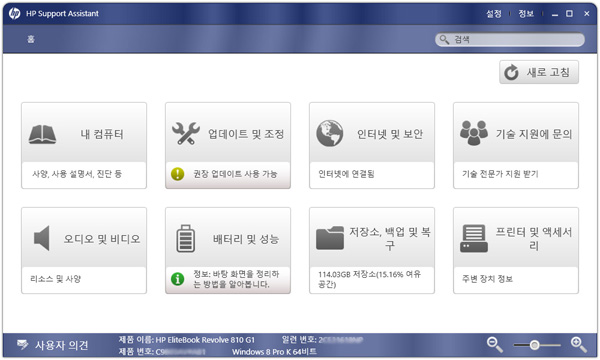Open 내 컴퓨터 book icon
The width and height of the screenshot is (600, 360).
coord(42,134)
